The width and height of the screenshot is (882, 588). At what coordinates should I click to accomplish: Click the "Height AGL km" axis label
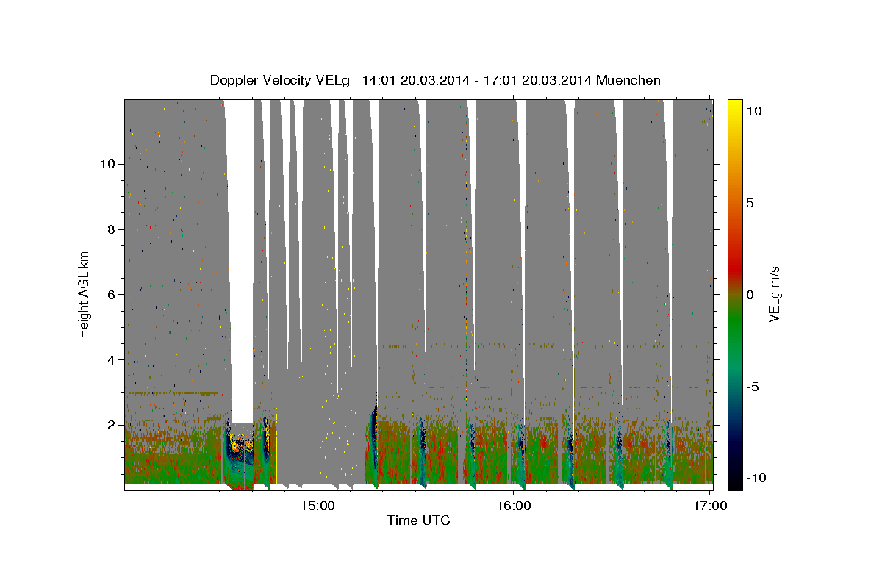point(85,294)
